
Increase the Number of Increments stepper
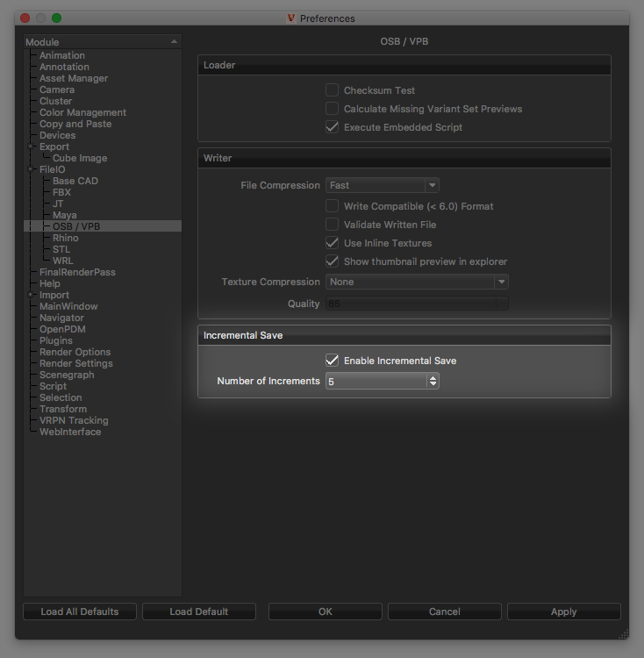tap(433, 377)
